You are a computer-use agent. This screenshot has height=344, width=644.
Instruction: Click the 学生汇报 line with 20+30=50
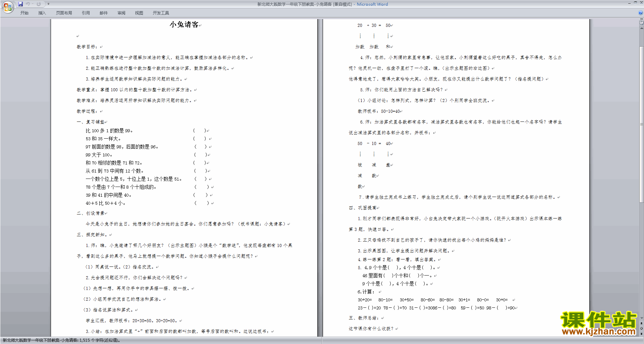[x=132, y=321]
